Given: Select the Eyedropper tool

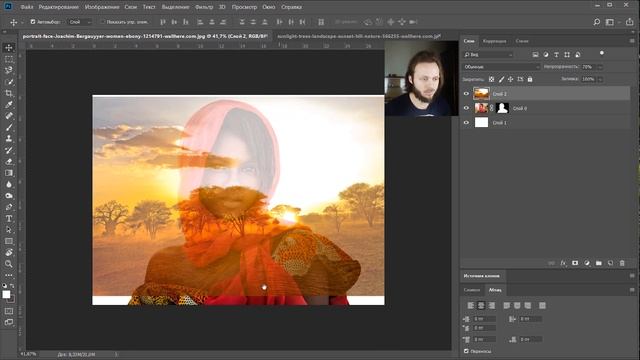Looking at the screenshot, I should click(9, 105).
